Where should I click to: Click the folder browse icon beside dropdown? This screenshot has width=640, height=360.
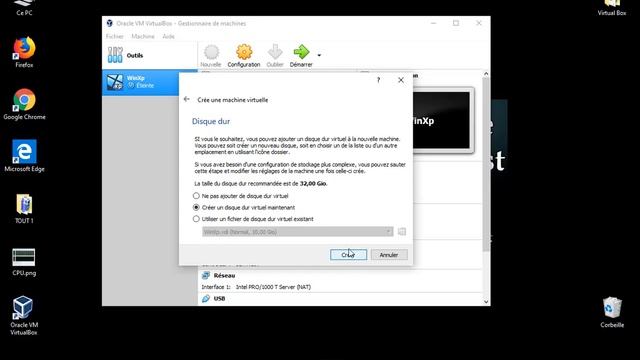[402, 232]
